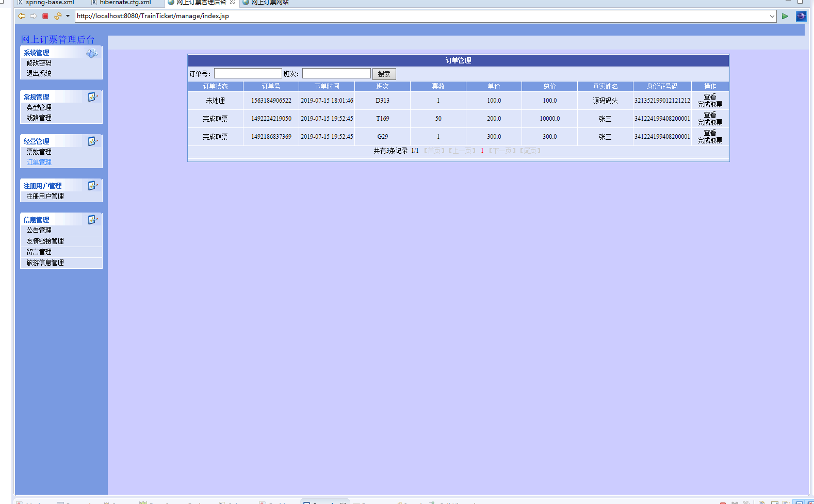Click the 上一页 pagination link
Viewport: 814px width, 504px height.
pos(462,151)
